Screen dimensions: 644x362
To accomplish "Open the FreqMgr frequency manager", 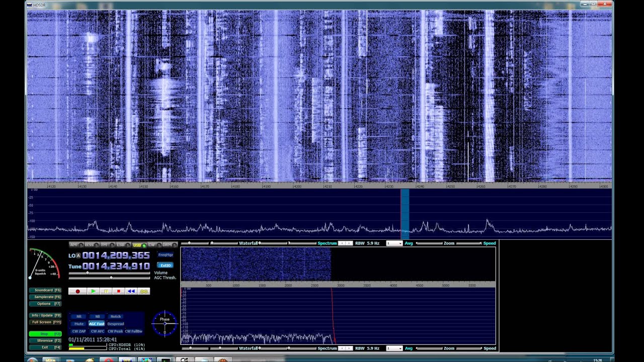I will pos(166,255).
